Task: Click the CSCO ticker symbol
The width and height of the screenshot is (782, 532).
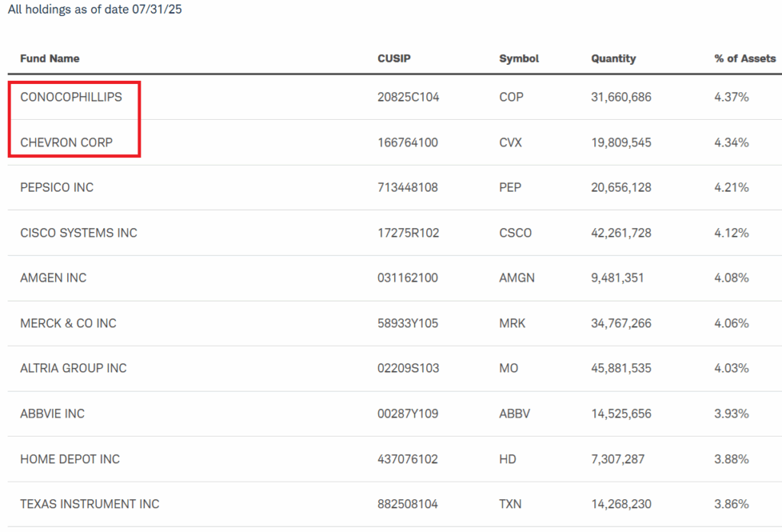Action: click(x=515, y=233)
